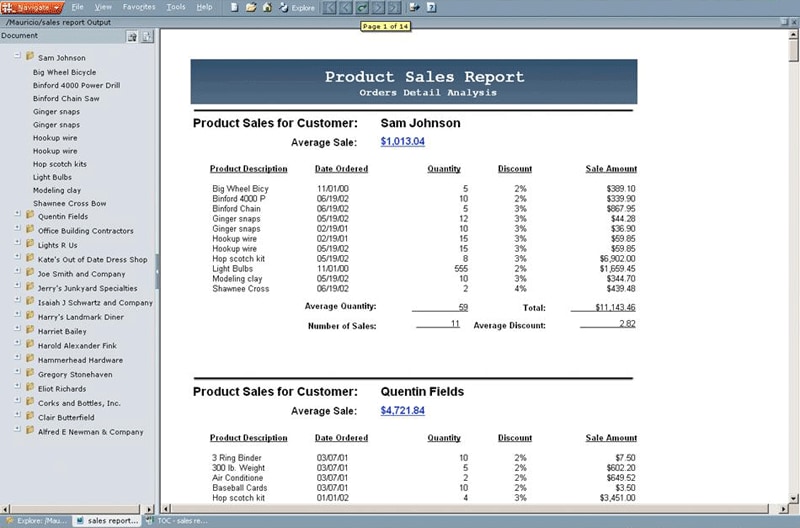Click folder icon beside Harry's Landmark Diner
Screen dimensions: 800x528
[x=30, y=315]
